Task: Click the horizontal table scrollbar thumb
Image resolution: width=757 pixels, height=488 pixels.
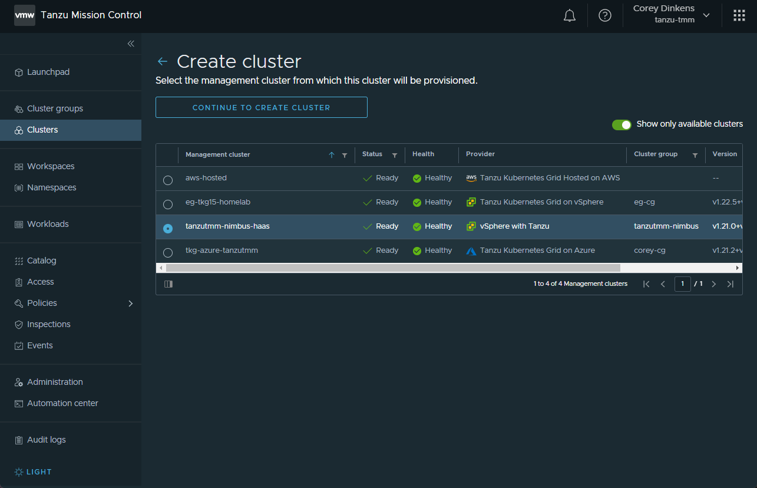Action: [393, 268]
